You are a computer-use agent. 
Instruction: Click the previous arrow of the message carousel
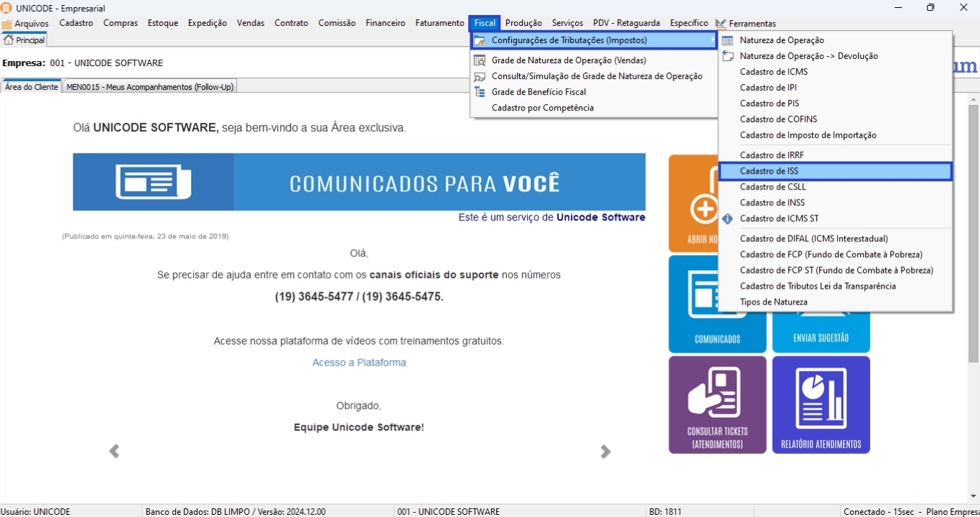[114, 452]
